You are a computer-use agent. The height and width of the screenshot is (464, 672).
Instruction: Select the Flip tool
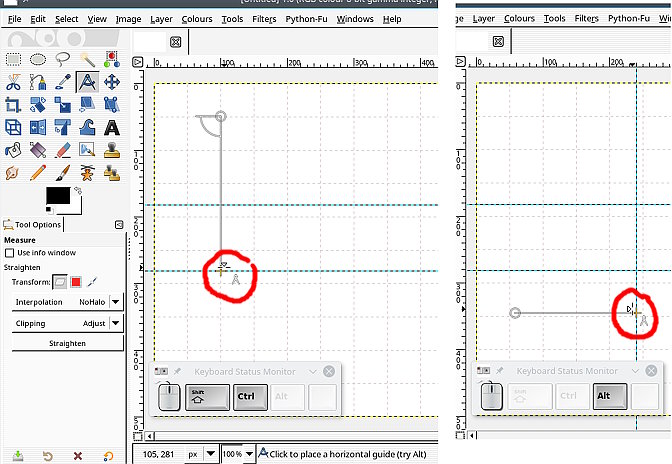pyautogui.click(x=38, y=127)
